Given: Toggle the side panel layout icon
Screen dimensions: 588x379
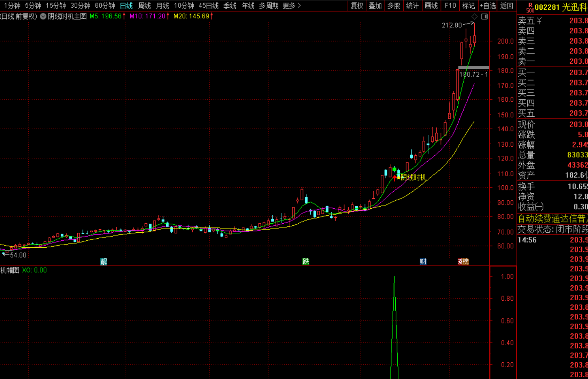Looking at the screenshot, I should 484,16.
